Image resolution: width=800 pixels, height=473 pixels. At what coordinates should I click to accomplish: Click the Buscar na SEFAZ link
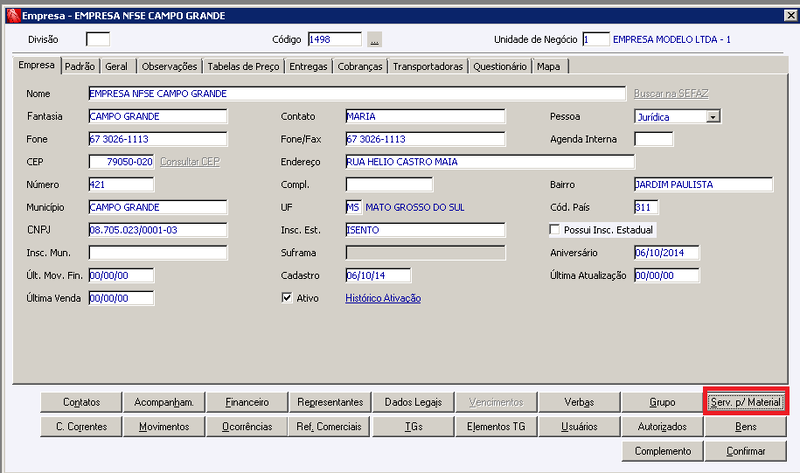coord(671,93)
